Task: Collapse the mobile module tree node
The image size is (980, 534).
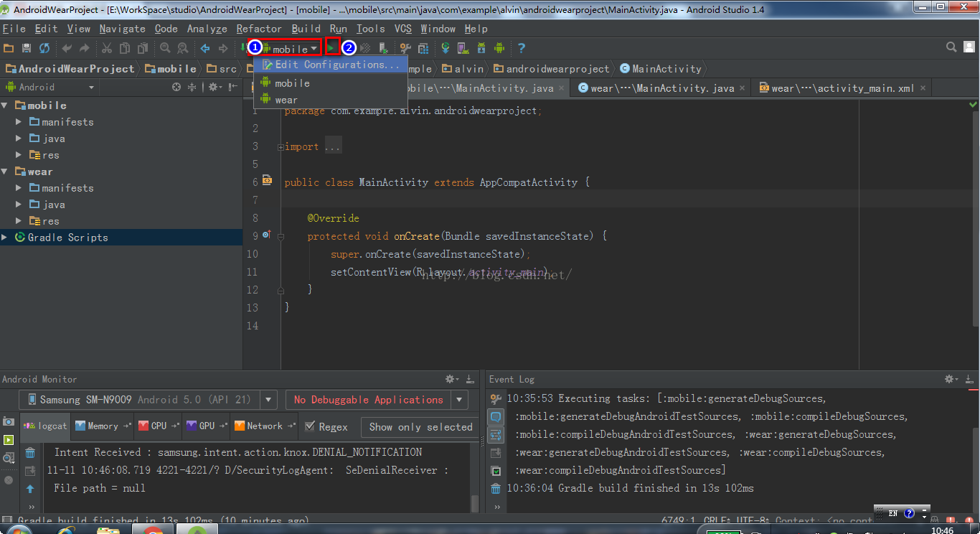Action: click(x=6, y=106)
